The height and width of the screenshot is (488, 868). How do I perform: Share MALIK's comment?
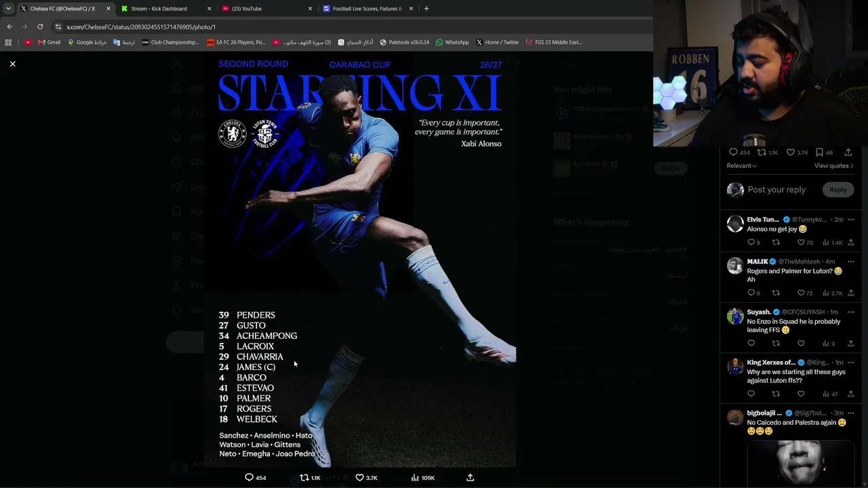click(850, 293)
